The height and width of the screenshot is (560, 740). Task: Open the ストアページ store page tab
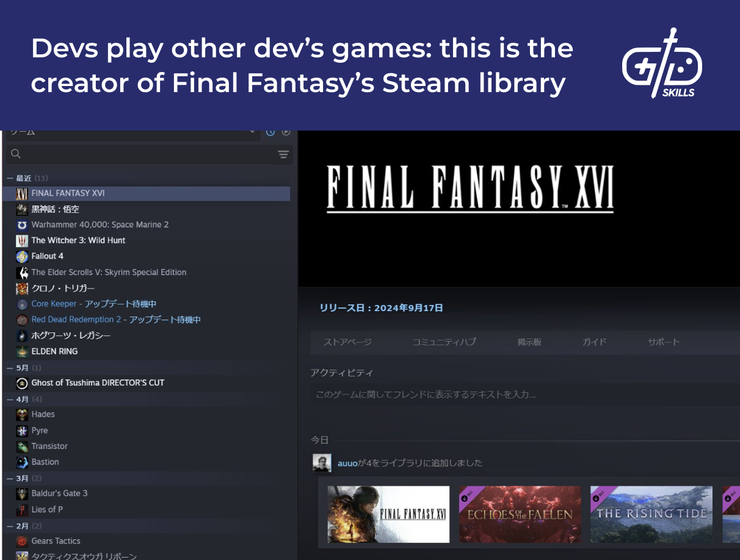click(347, 342)
